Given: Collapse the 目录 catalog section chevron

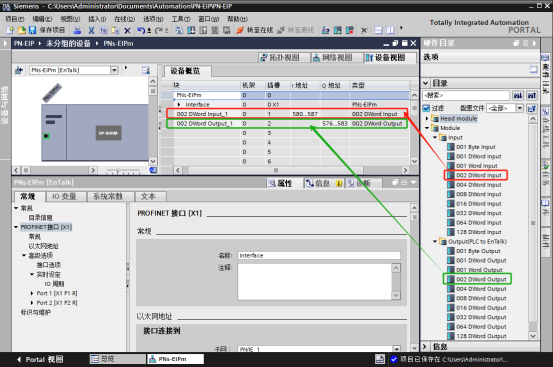Looking at the screenshot, I should tap(426, 83).
